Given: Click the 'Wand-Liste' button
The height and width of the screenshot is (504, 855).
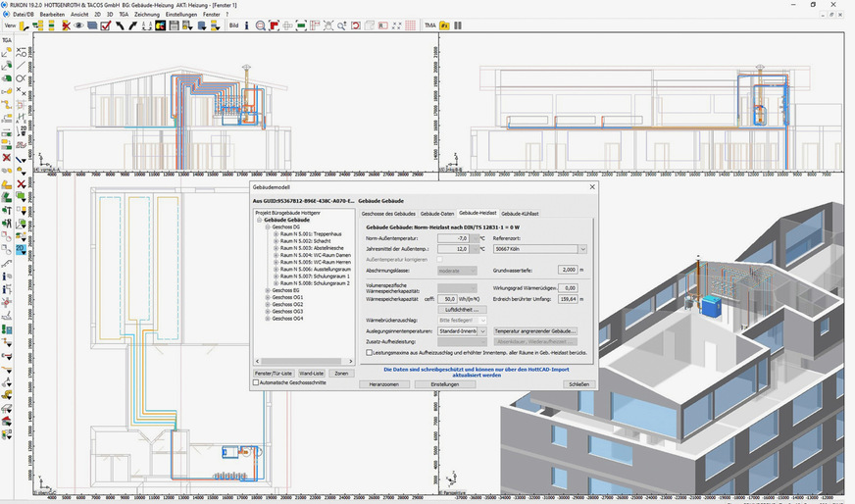Looking at the screenshot, I should [x=312, y=374].
